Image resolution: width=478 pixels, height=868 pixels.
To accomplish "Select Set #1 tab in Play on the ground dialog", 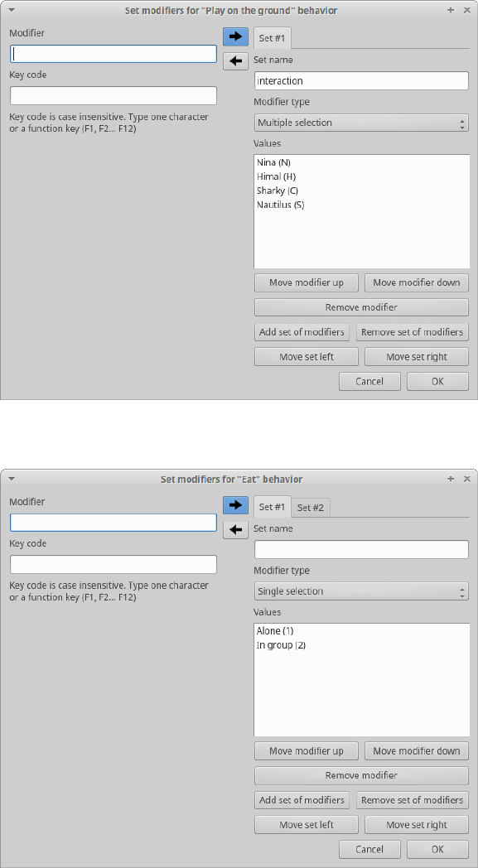I will pyautogui.click(x=272, y=38).
